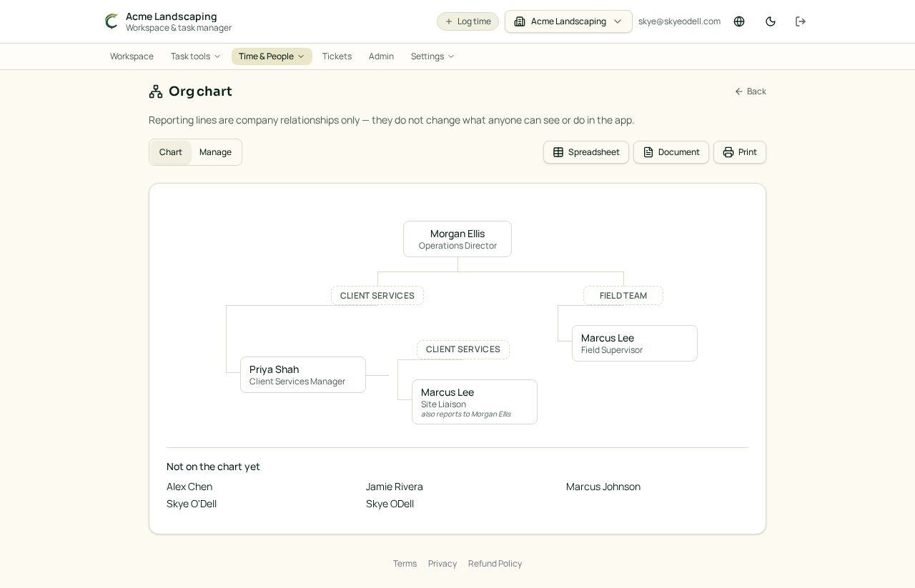Open the Task tools menu
Viewport: 915px width, 588px height.
(196, 56)
